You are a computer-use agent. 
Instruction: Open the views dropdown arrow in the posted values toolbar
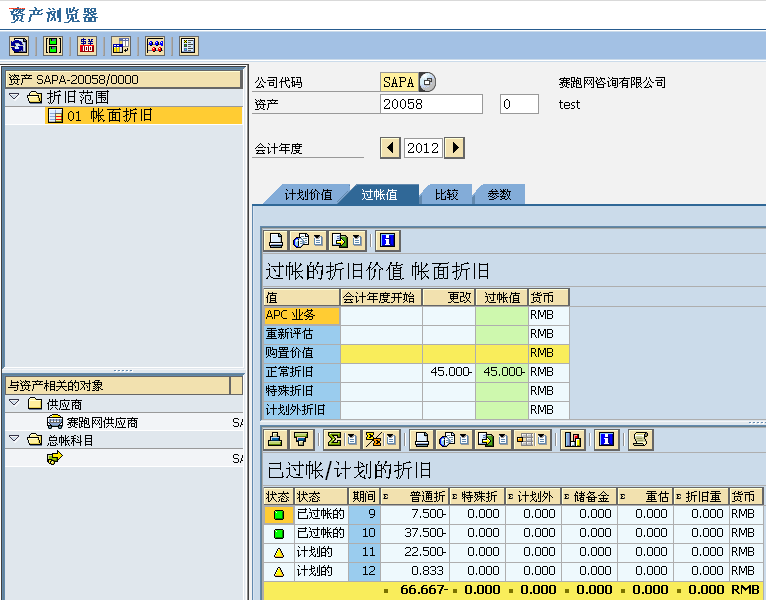tap(319, 240)
